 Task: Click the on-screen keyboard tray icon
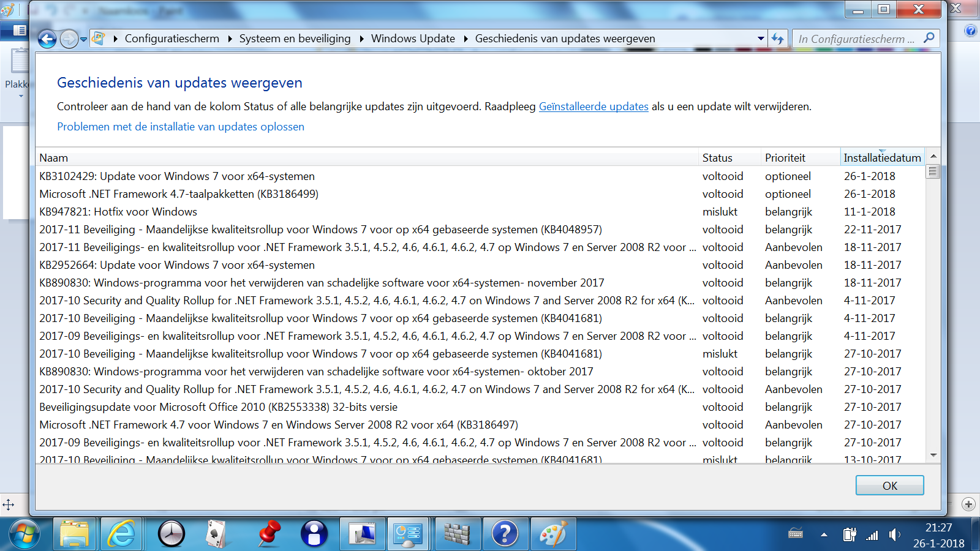(x=796, y=534)
